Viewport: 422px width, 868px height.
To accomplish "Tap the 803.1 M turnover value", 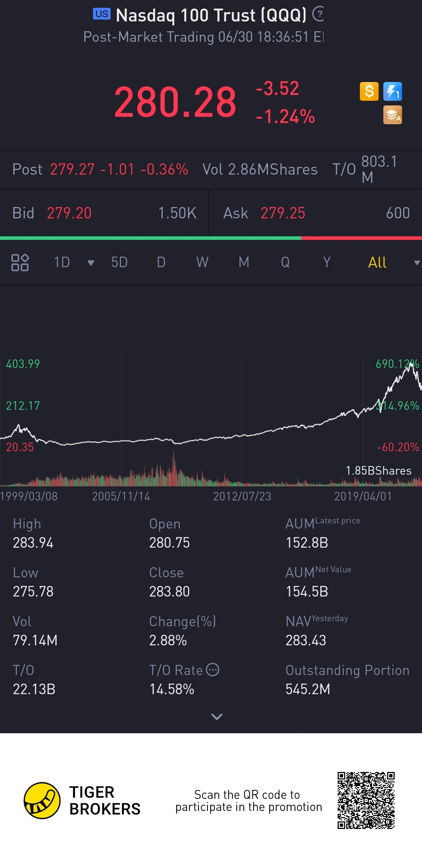I will [379, 169].
